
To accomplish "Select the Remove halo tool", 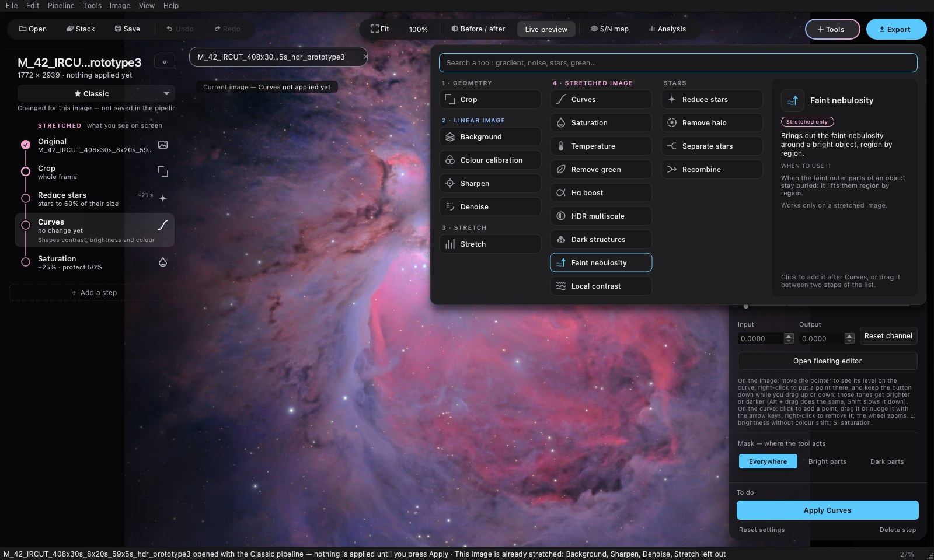I will [712, 123].
